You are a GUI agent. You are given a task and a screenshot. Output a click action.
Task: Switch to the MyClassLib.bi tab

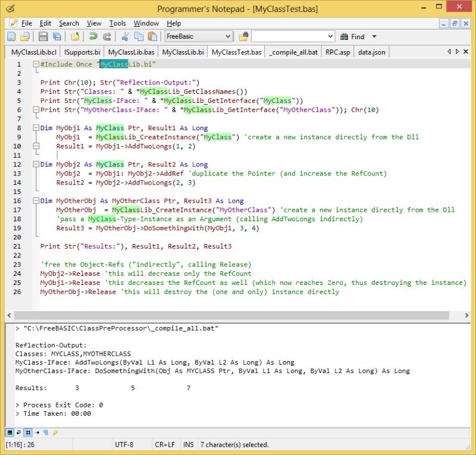[183, 52]
